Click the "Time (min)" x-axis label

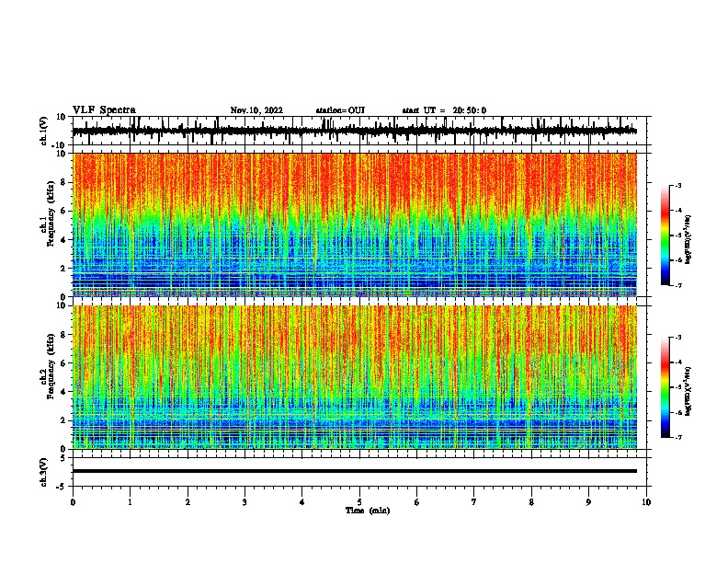tap(368, 511)
